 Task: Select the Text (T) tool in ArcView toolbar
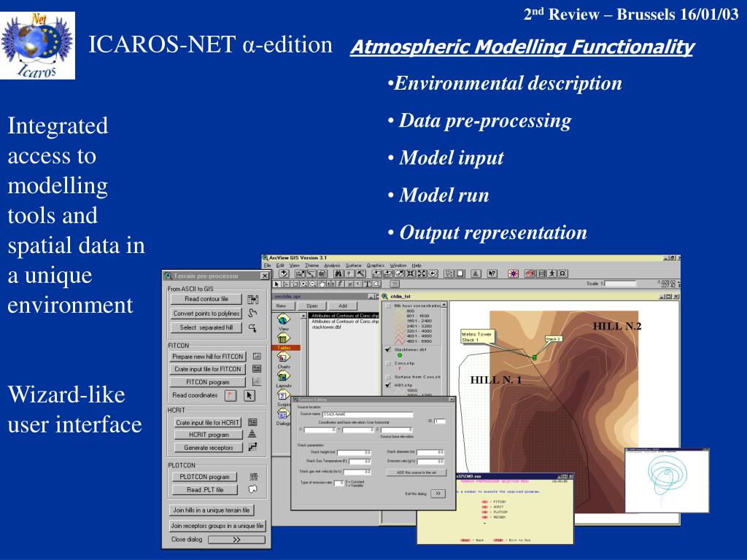pos(368,284)
